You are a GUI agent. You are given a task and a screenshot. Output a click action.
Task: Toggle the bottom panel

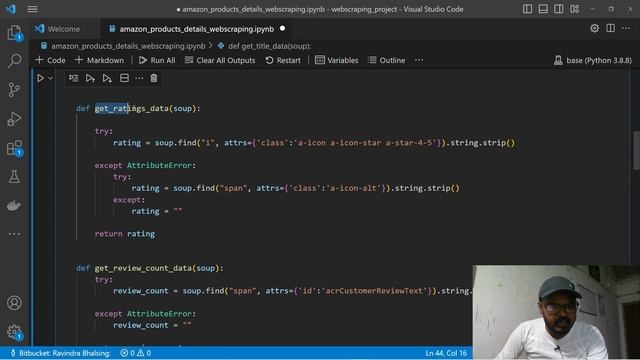543,9
